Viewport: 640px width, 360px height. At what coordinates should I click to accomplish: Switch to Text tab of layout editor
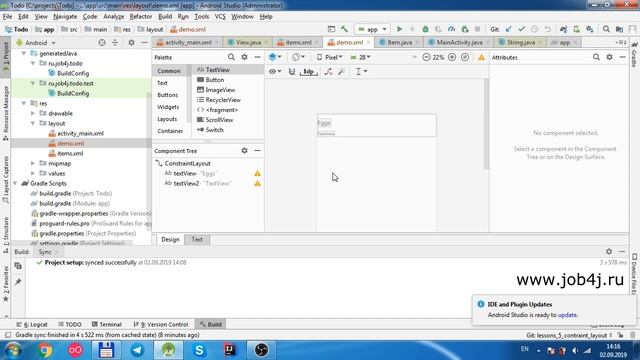pos(197,240)
